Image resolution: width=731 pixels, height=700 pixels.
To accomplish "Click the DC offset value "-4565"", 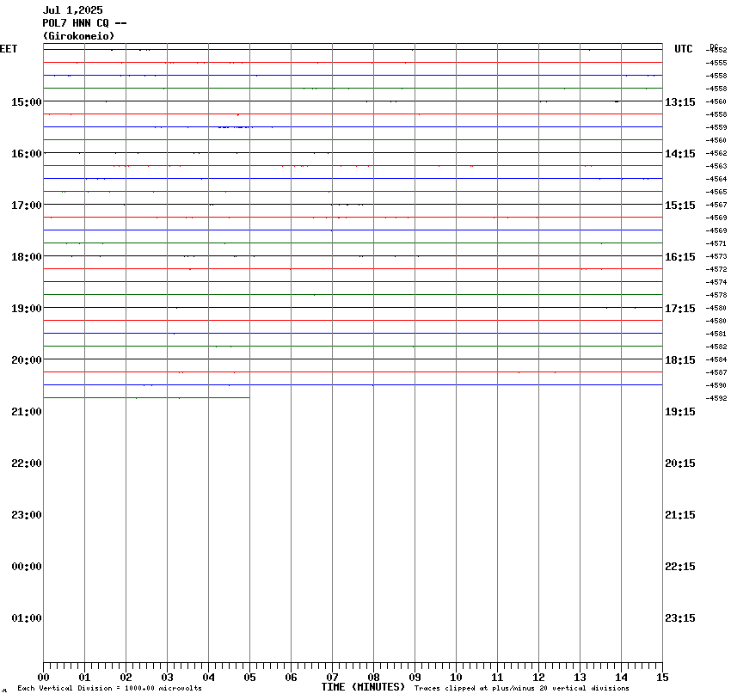I will (x=716, y=192).
